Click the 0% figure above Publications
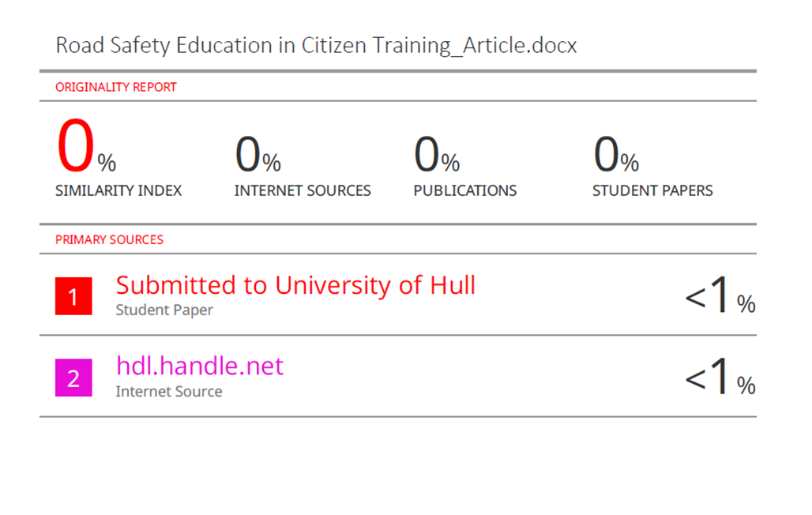 [437, 155]
